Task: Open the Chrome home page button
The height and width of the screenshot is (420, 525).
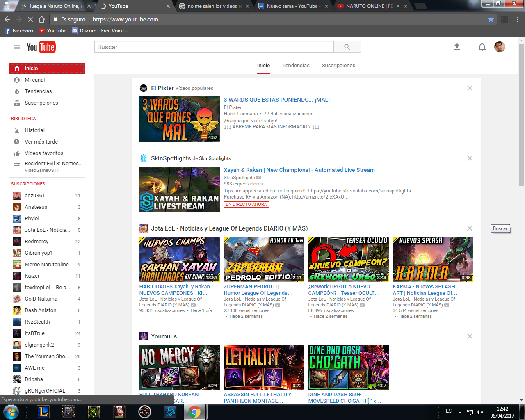Action: coord(42,19)
